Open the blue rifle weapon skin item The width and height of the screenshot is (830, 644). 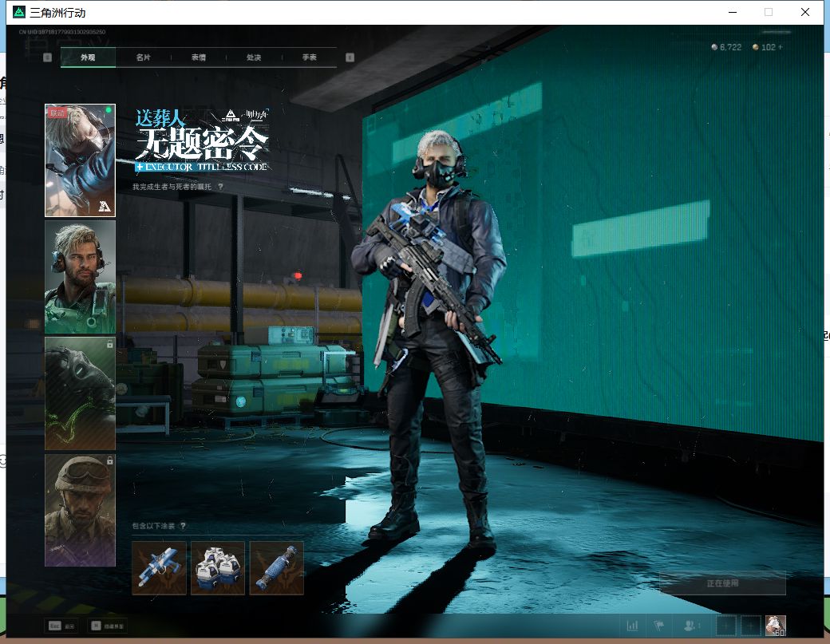click(x=159, y=568)
